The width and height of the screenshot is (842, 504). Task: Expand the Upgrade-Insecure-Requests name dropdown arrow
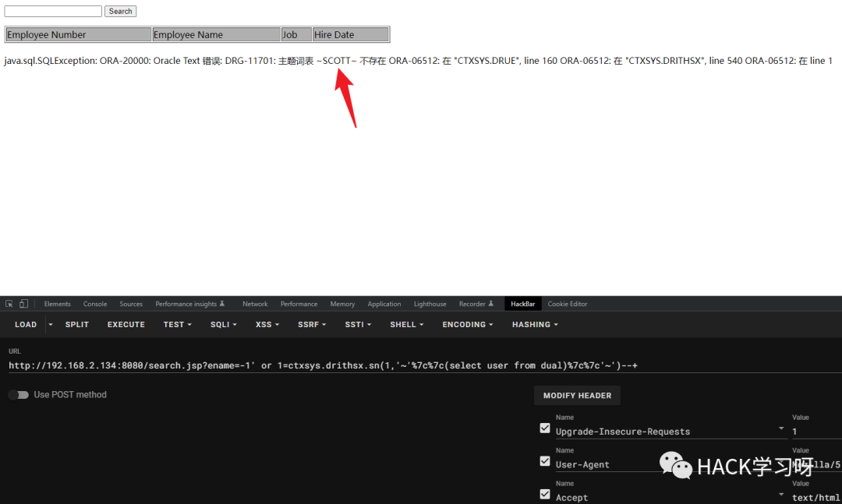pos(780,429)
